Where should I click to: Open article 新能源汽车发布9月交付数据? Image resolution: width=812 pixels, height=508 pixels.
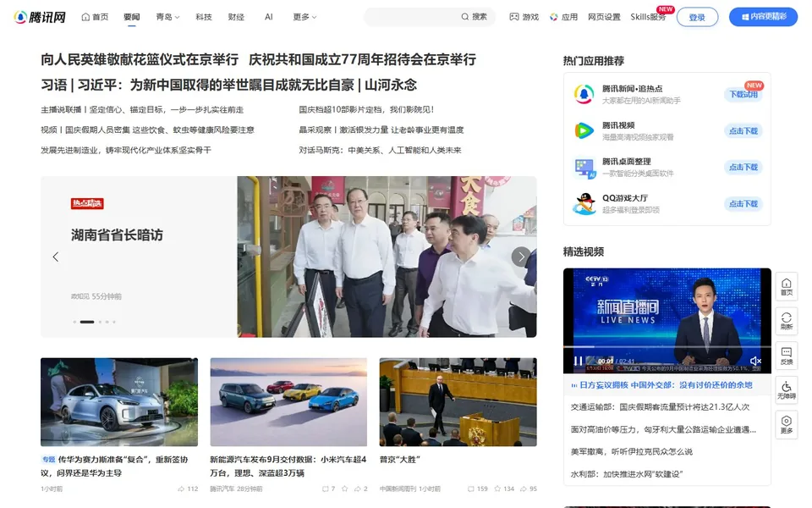point(288,466)
